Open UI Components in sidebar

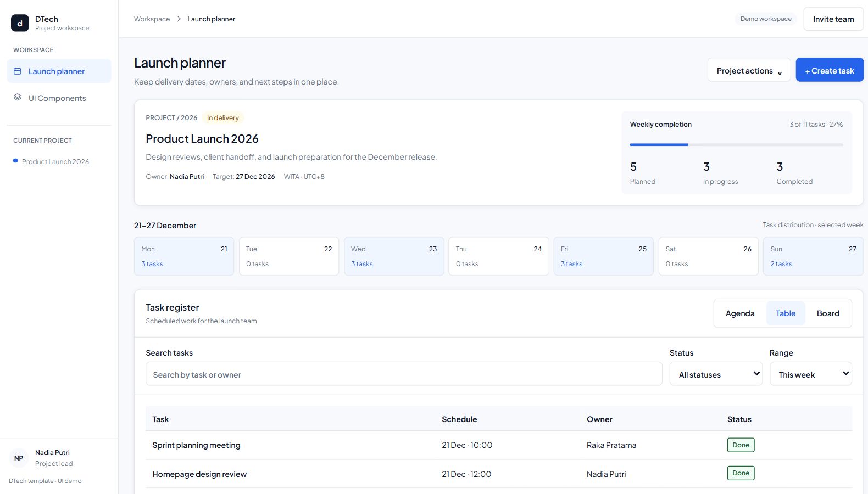[59, 98]
